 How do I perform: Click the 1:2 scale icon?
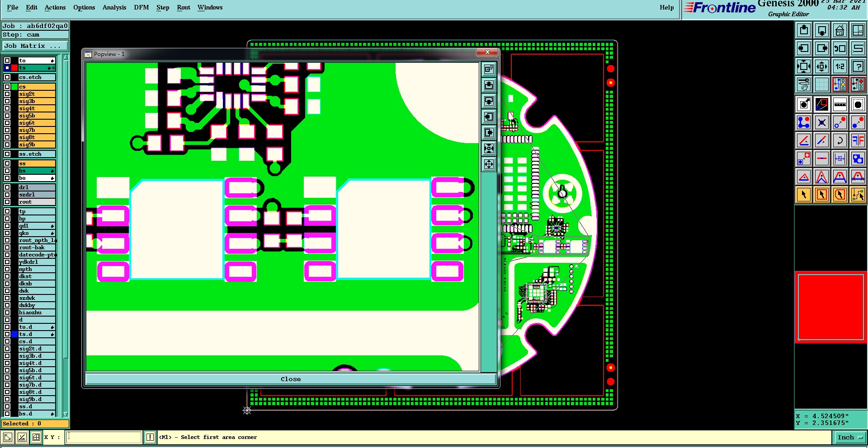pyautogui.click(x=840, y=66)
